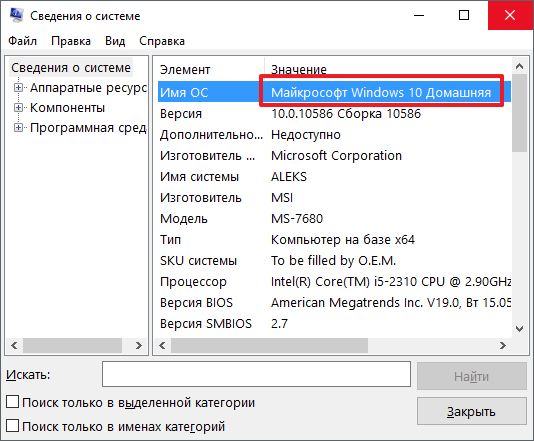Select the Процессор row label
The height and width of the screenshot is (441, 534).
point(193,282)
